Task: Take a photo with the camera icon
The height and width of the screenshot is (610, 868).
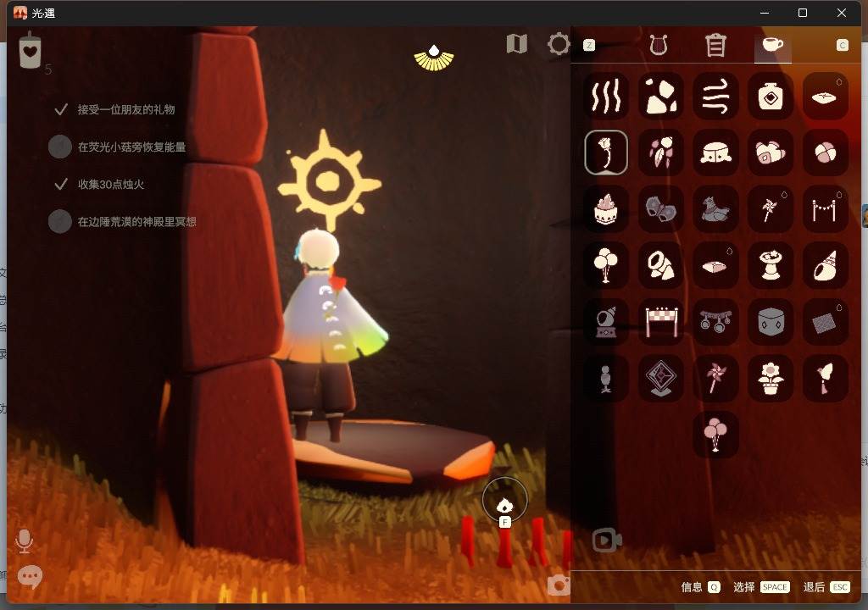Action: (559, 585)
